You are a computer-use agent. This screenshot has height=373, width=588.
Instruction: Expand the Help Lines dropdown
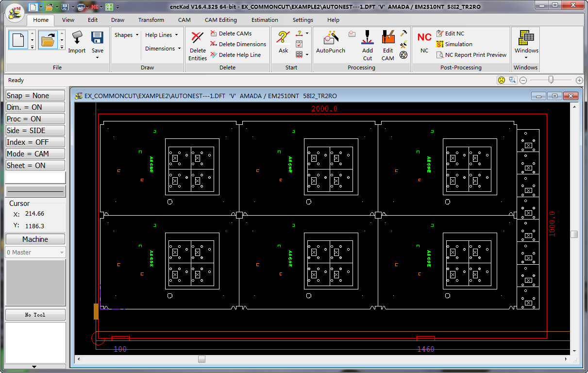[x=161, y=35]
